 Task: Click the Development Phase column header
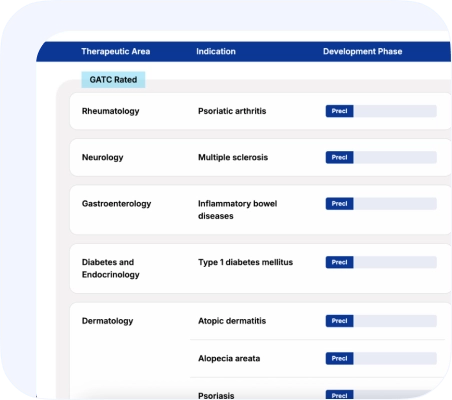(363, 51)
